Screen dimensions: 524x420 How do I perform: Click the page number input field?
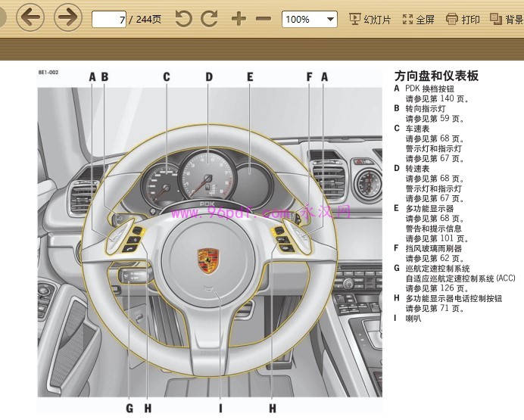tap(109, 20)
